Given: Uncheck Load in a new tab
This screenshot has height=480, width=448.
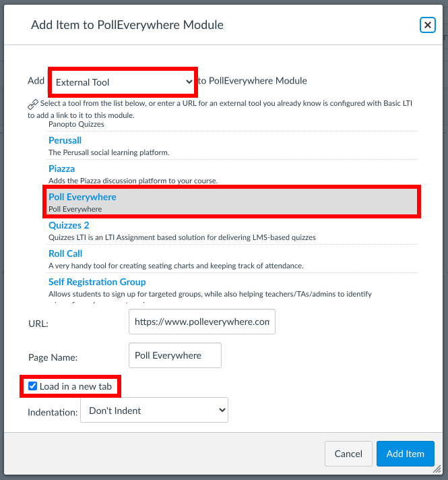Looking at the screenshot, I should (x=33, y=386).
